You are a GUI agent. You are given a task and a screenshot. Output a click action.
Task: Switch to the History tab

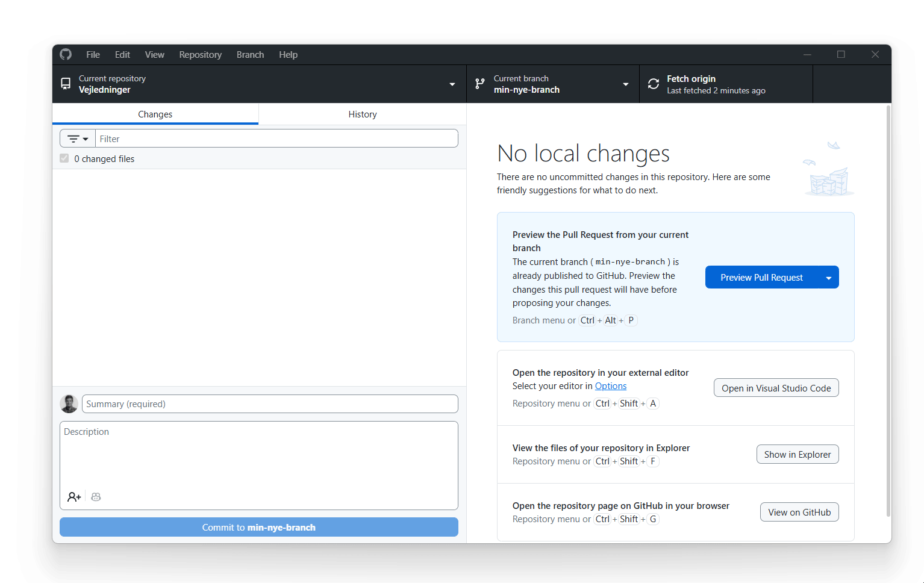pos(362,114)
